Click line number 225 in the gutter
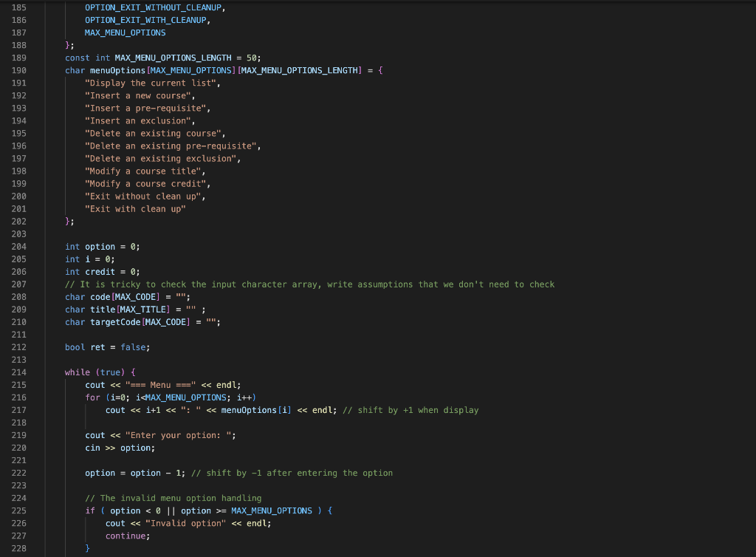The width and height of the screenshot is (756, 557). pos(18,510)
